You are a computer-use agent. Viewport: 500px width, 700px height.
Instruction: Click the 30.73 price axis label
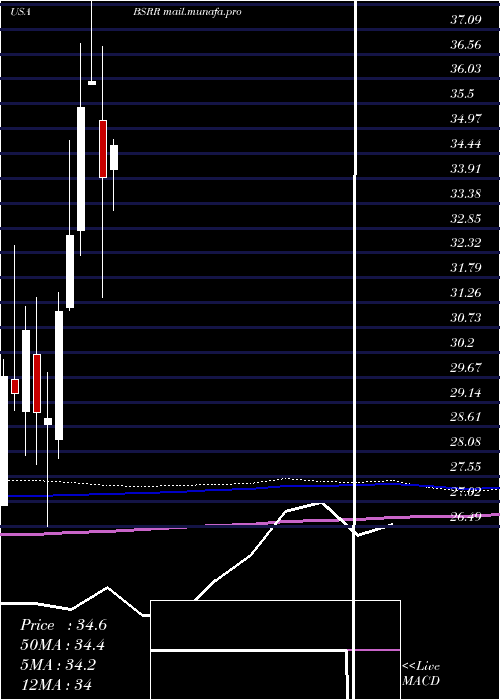pos(466,318)
